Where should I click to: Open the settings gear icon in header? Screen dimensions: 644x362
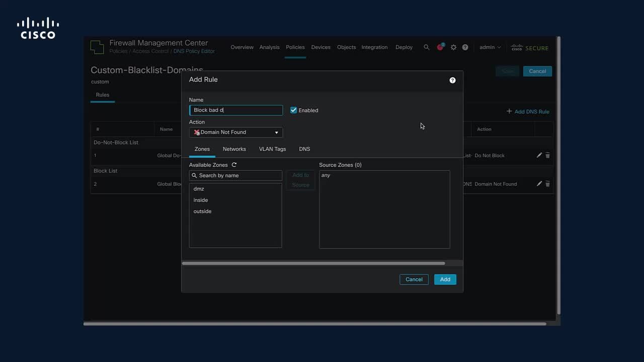coord(453,47)
